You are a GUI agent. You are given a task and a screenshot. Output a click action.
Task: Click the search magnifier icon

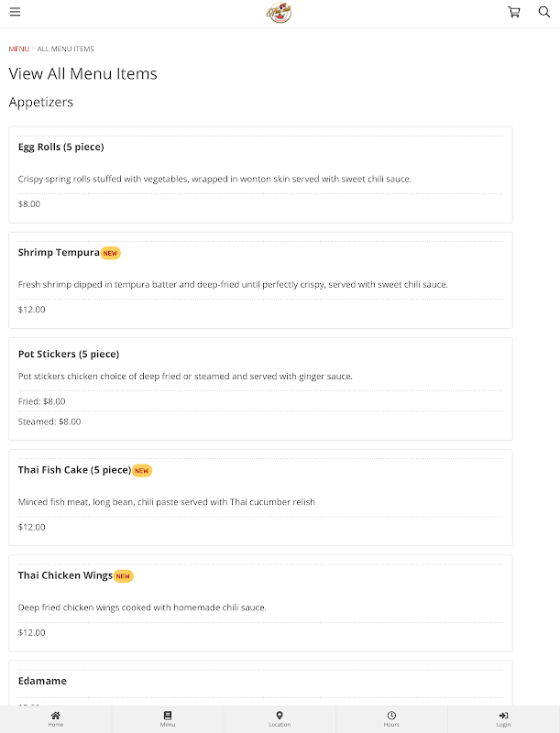point(544,13)
